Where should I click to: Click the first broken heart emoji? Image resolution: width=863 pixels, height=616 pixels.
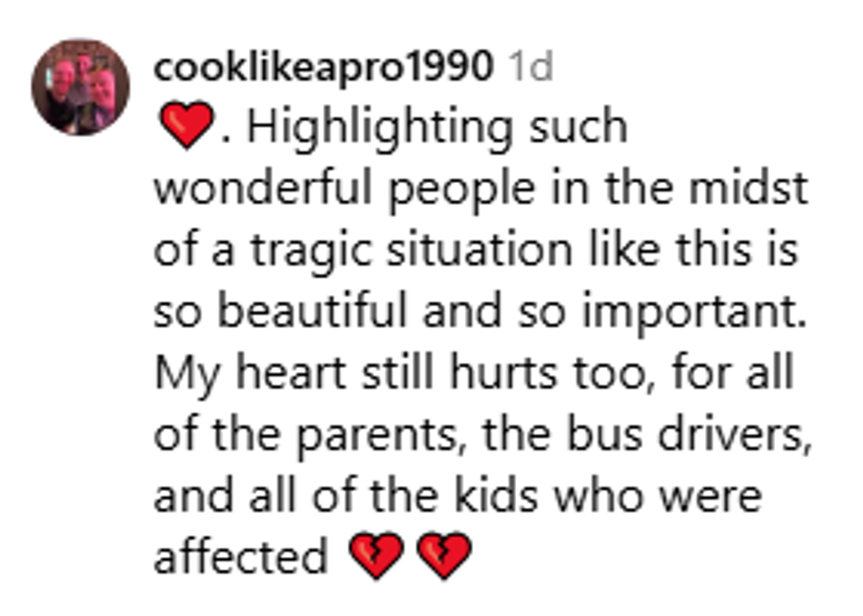click(x=376, y=556)
